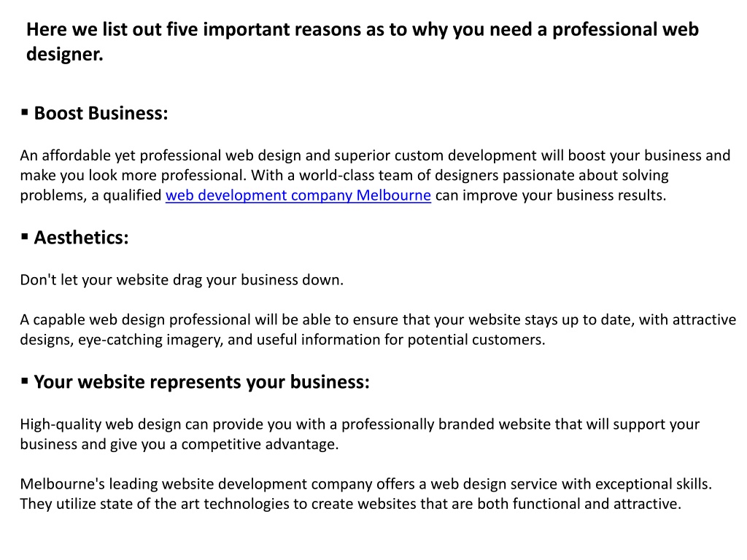Click the paragraph starting Melbourne's leading website

[366, 494]
